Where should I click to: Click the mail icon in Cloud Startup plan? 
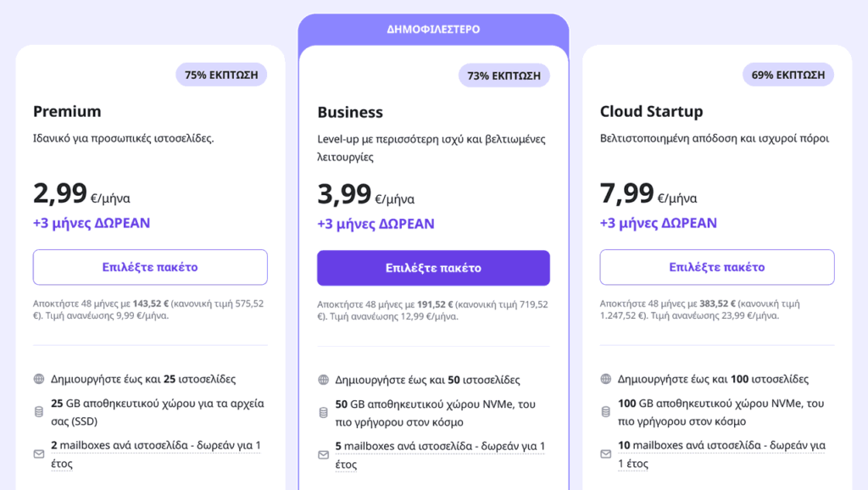coord(605,454)
